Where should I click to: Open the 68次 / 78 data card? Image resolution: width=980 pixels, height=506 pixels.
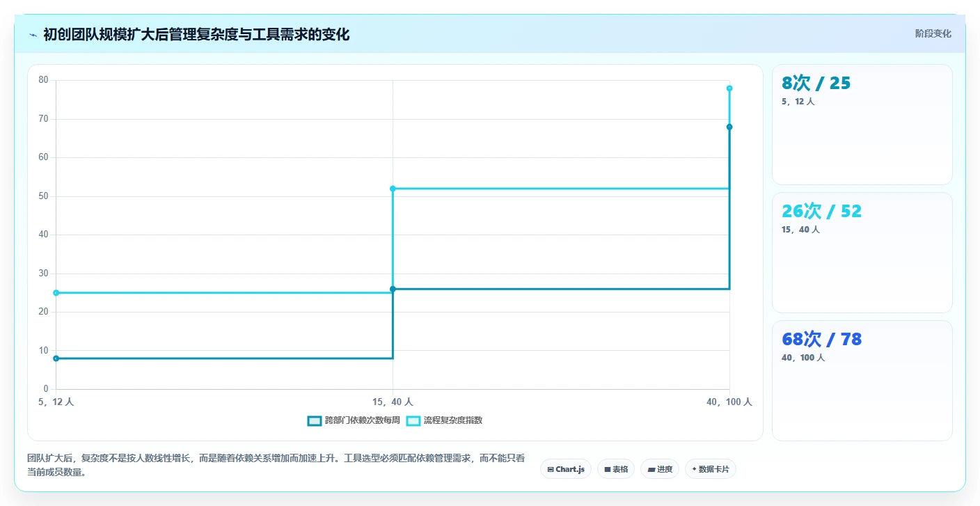coord(862,381)
